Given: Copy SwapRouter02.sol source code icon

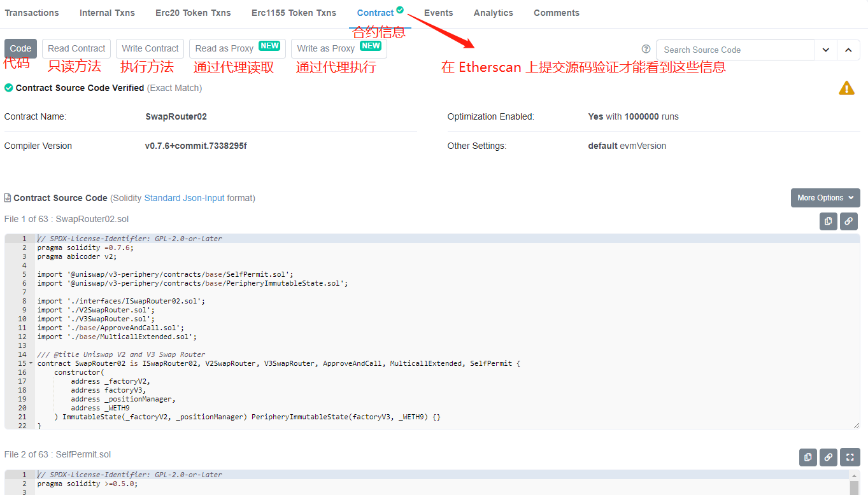Looking at the screenshot, I should click(828, 221).
